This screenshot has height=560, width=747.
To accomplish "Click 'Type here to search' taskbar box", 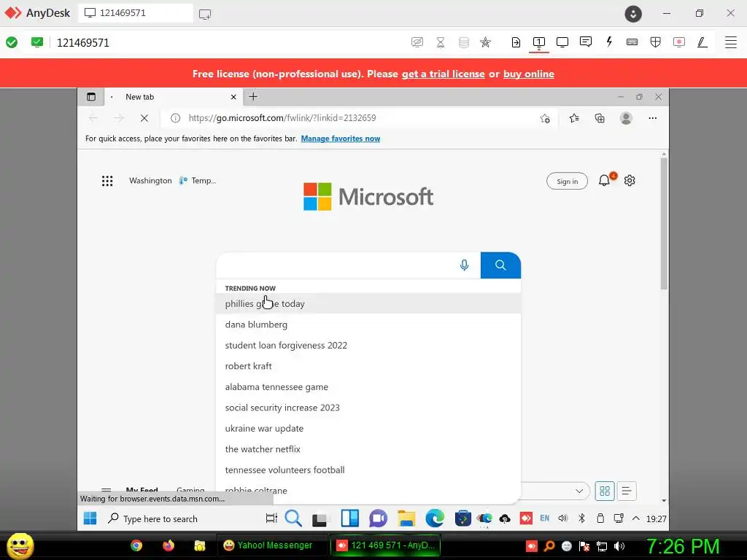I will (160, 518).
